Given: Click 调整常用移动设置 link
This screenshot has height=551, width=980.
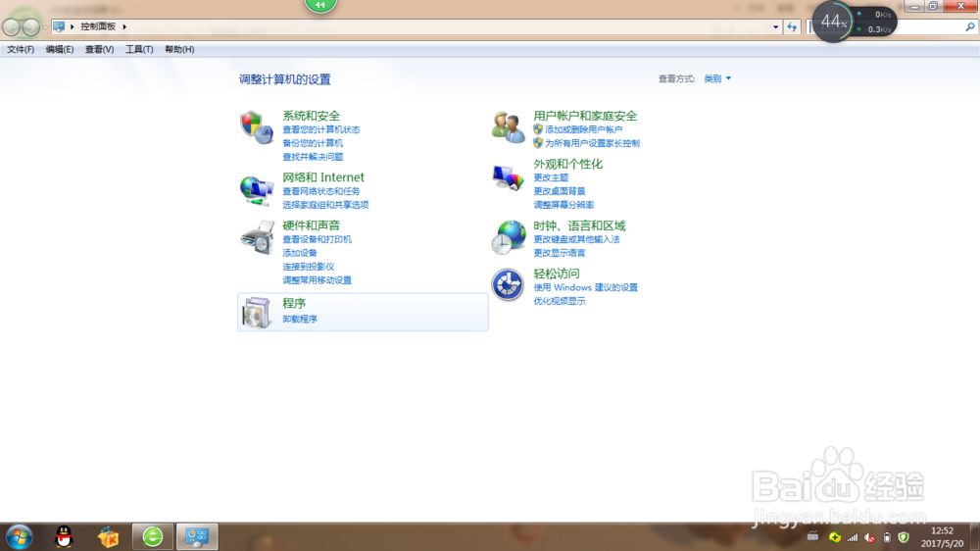Looking at the screenshot, I should click(x=317, y=280).
